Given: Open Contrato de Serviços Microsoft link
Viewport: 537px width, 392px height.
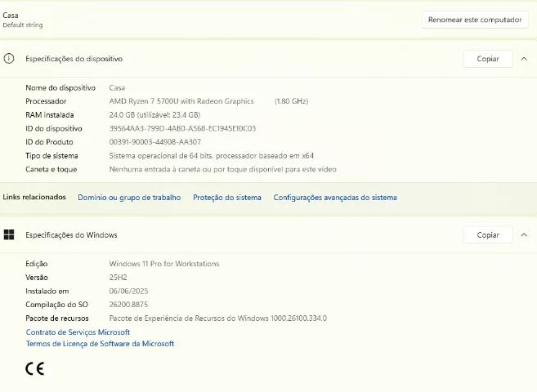Looking at the screenshot, I should [x=78, y=332].
